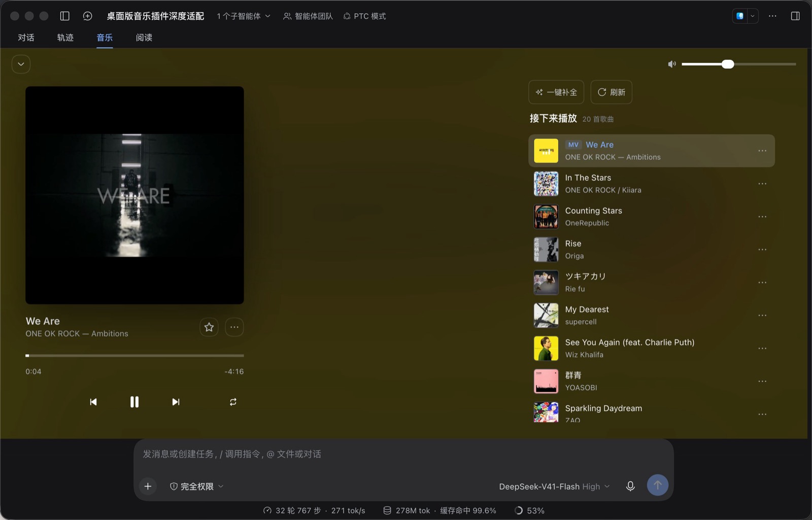Skip to the next track
Image resolution: width=812 pixels, height=520 pixels.
coord(176,402)
